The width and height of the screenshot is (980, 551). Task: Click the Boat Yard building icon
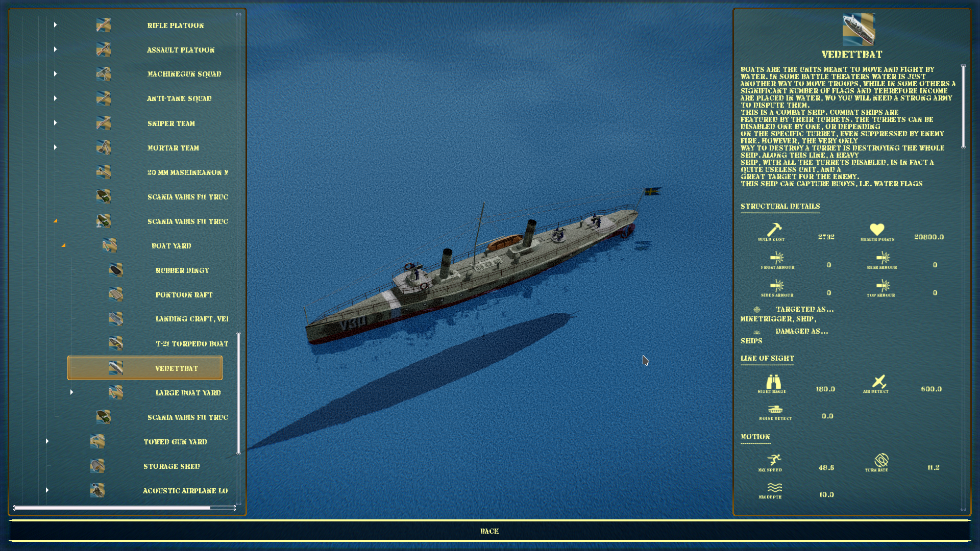(x=110, y=245)
